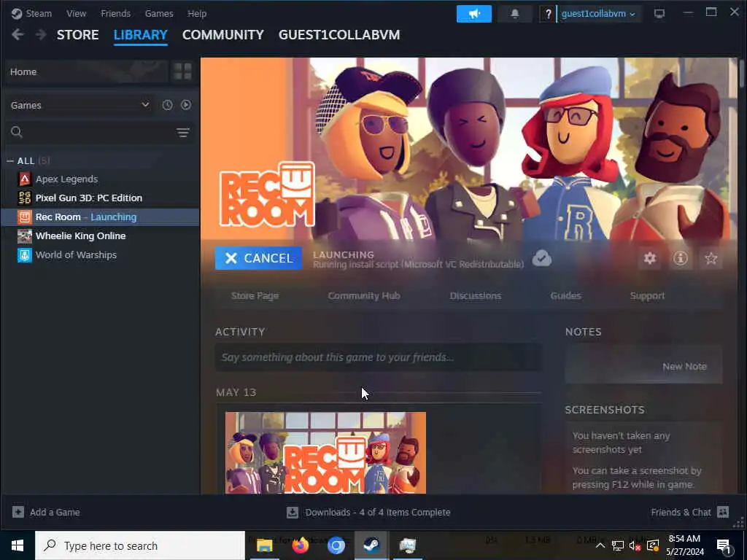Open Rec Room manage gear icon
Image resolution: width=747 pixels, height=560 pixels.
tap(650, 258)
